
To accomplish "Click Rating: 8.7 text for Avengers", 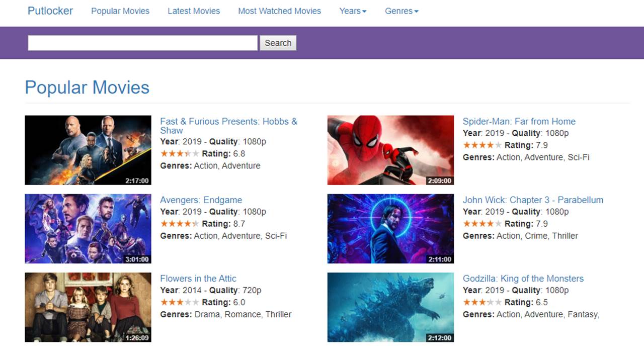I will (223, 224).
